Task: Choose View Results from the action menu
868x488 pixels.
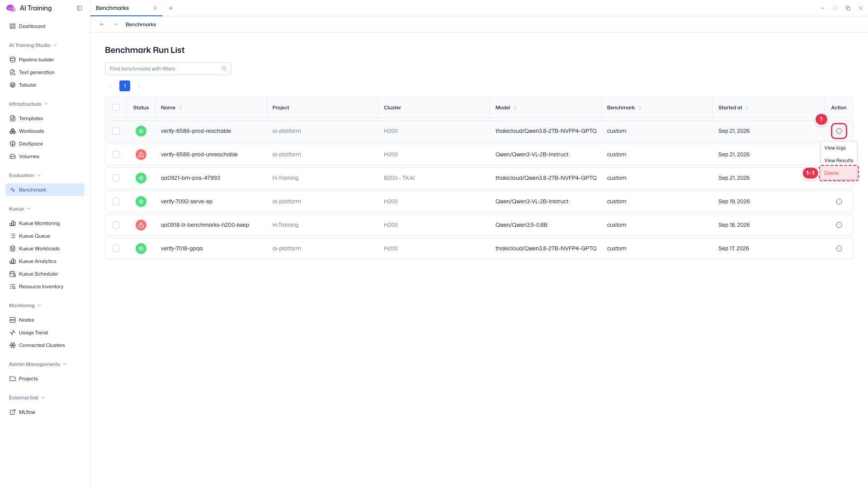Action: tap(839, 160)
